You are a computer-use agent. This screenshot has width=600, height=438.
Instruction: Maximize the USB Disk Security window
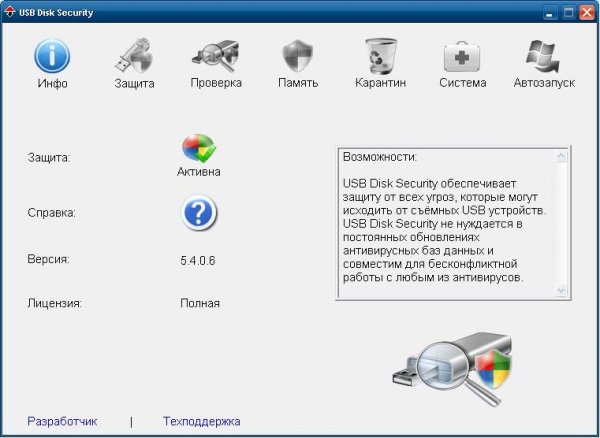click(569, 13)
